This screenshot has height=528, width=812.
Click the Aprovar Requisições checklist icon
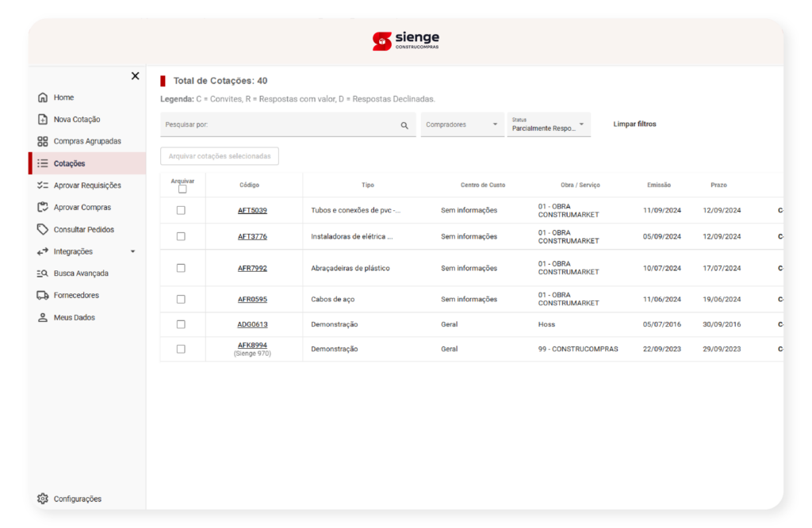[x=43, y=186]
